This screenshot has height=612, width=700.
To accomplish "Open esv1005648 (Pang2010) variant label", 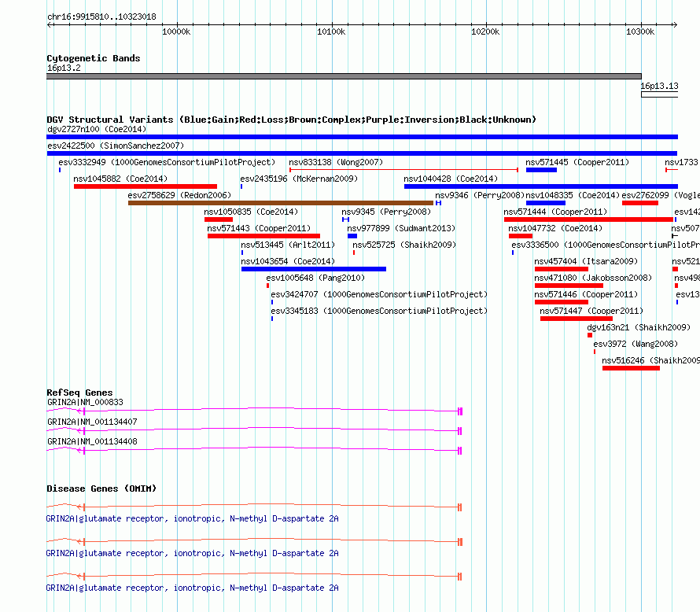I will click(315, 278).
